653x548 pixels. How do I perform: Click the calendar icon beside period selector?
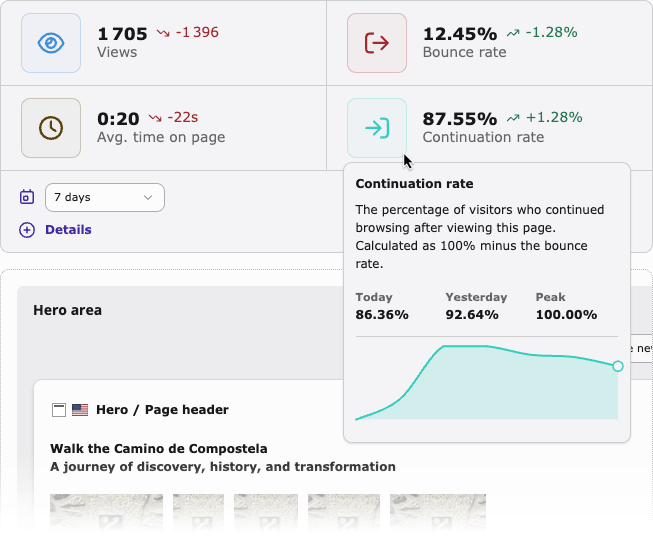tap(27, 197)
